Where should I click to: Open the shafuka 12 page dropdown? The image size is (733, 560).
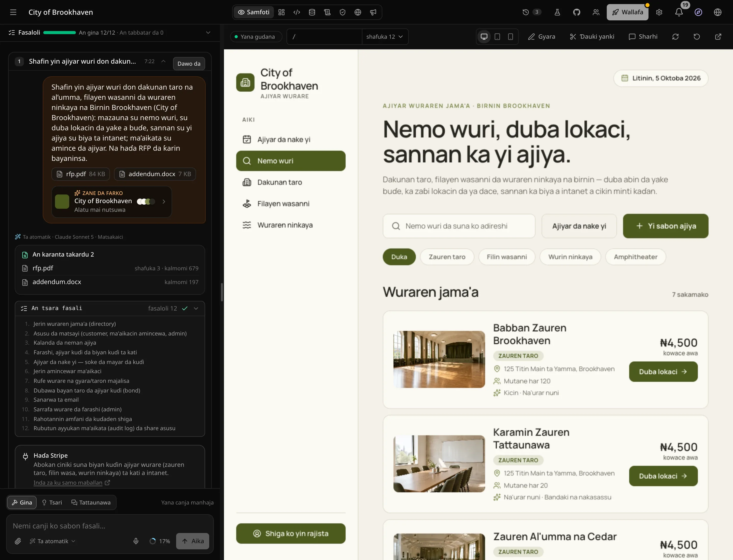(385, 37)
